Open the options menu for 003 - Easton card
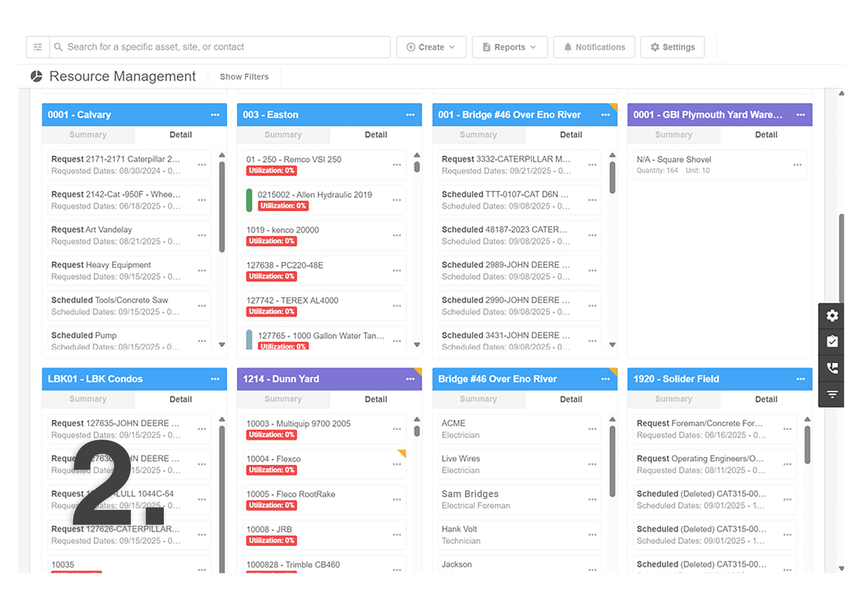 (x=410, y=115)
